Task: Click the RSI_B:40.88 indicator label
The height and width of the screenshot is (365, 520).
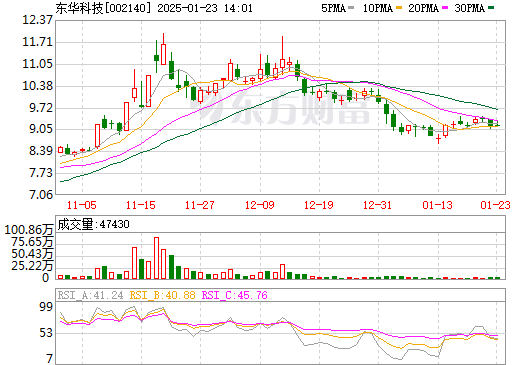Action: pos(162,295)
